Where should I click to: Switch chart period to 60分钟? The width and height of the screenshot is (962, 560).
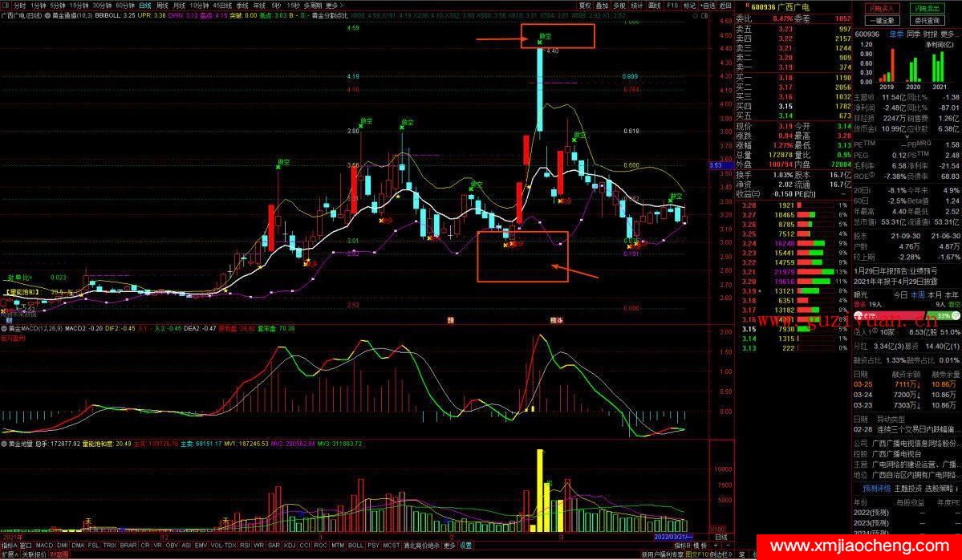tap(125, 5)
